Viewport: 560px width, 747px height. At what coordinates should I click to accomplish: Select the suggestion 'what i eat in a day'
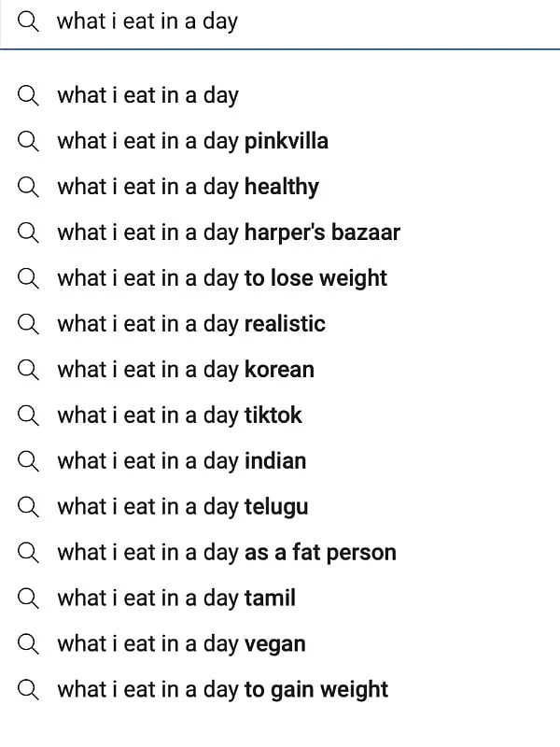pos(148,95)
